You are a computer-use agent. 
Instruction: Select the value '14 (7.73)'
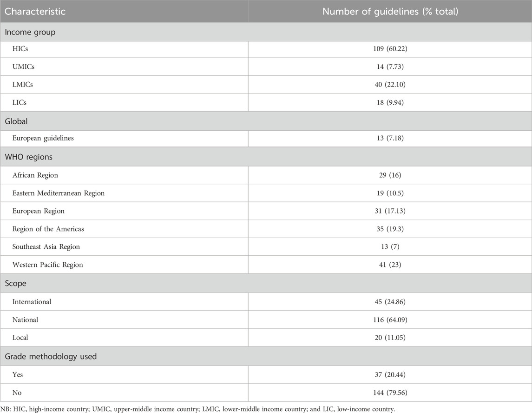[390, 67]
